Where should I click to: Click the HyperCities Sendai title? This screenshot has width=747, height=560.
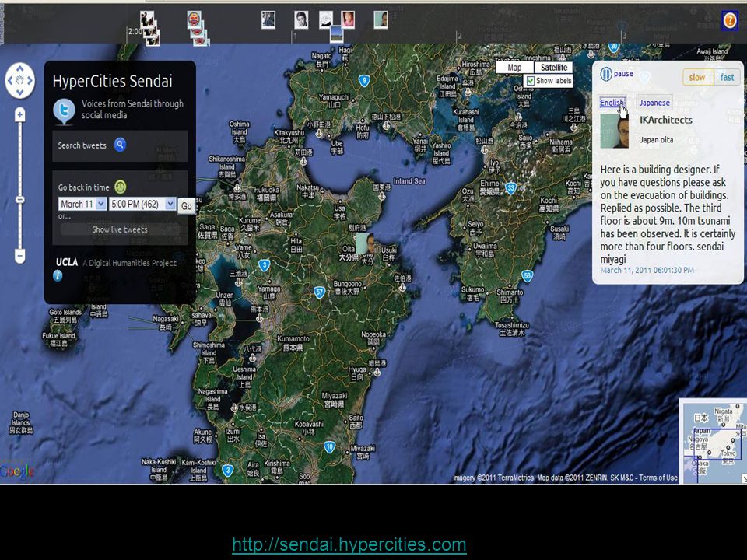(112, 81)
